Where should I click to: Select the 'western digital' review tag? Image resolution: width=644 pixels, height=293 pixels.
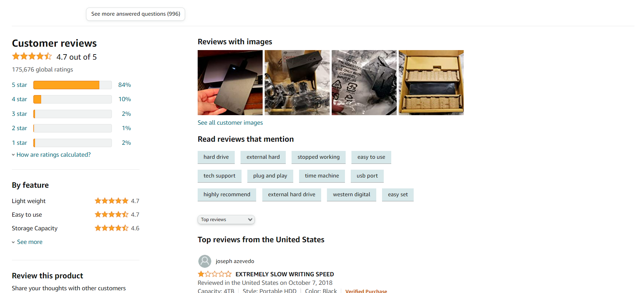351,195
